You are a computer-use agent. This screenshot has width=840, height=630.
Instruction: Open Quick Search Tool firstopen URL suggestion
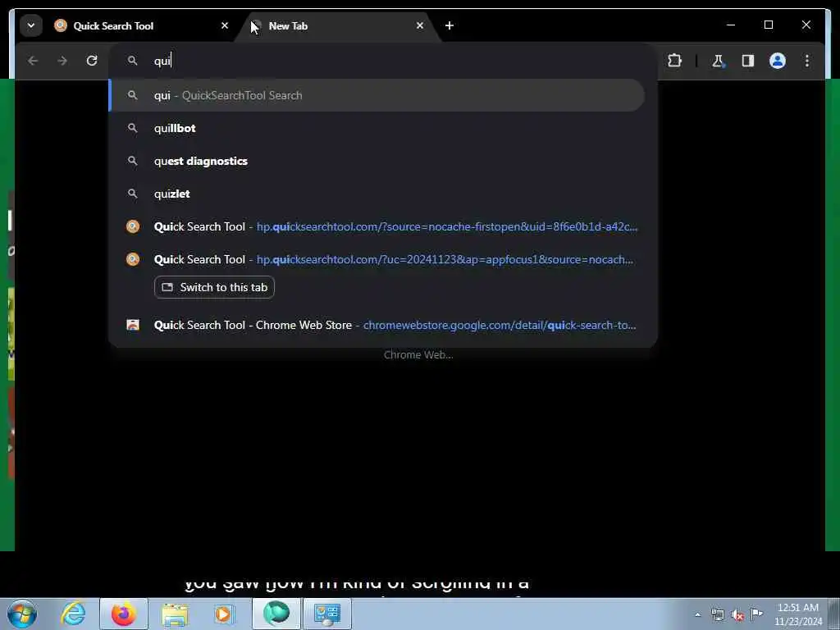pos(377,226)
